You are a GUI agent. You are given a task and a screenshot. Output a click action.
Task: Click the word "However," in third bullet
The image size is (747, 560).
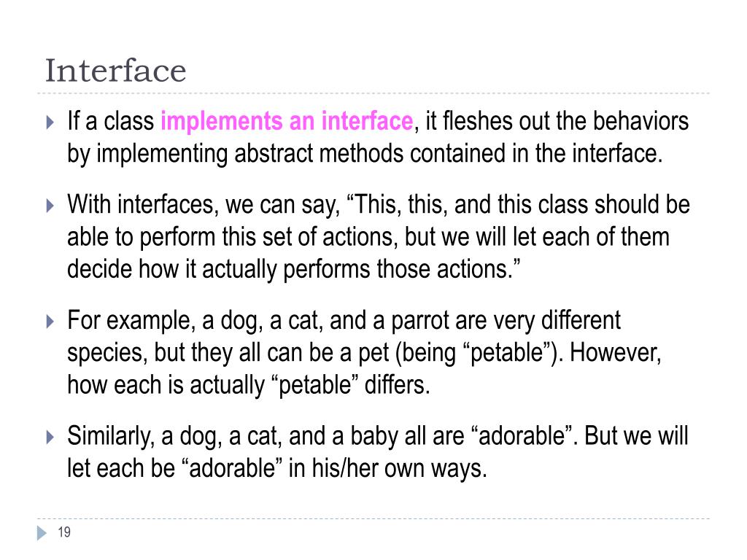(615, 354)
